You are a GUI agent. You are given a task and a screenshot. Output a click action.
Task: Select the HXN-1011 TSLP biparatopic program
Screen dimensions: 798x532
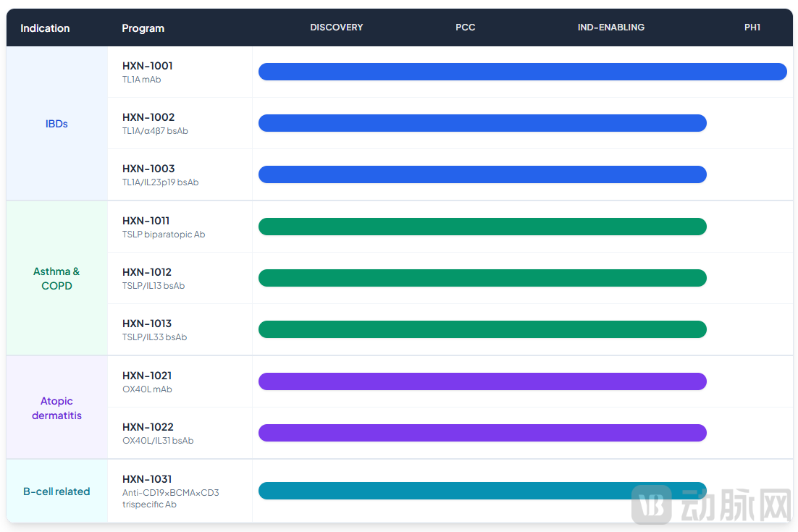click(x=146, y=221)
